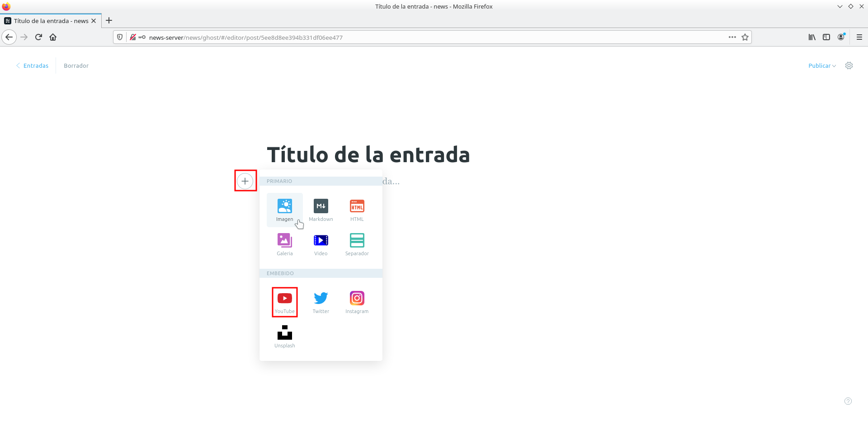
Task: Insert a Separador divider card
Action: [357, 244]
